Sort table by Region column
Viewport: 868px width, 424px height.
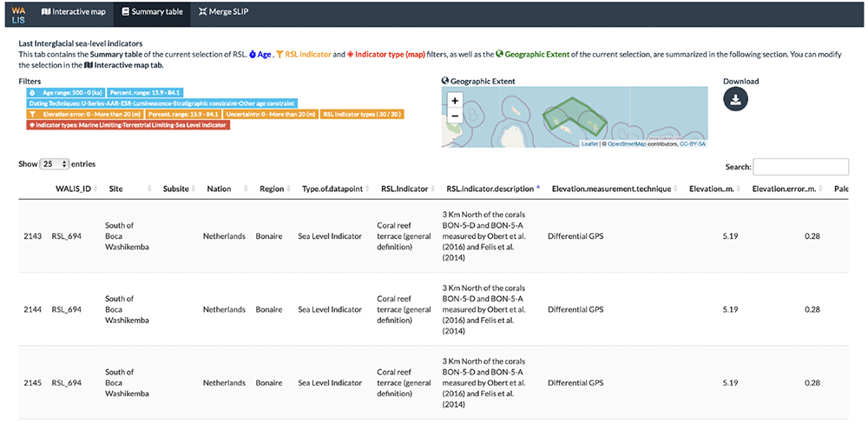tap(275, 189)
